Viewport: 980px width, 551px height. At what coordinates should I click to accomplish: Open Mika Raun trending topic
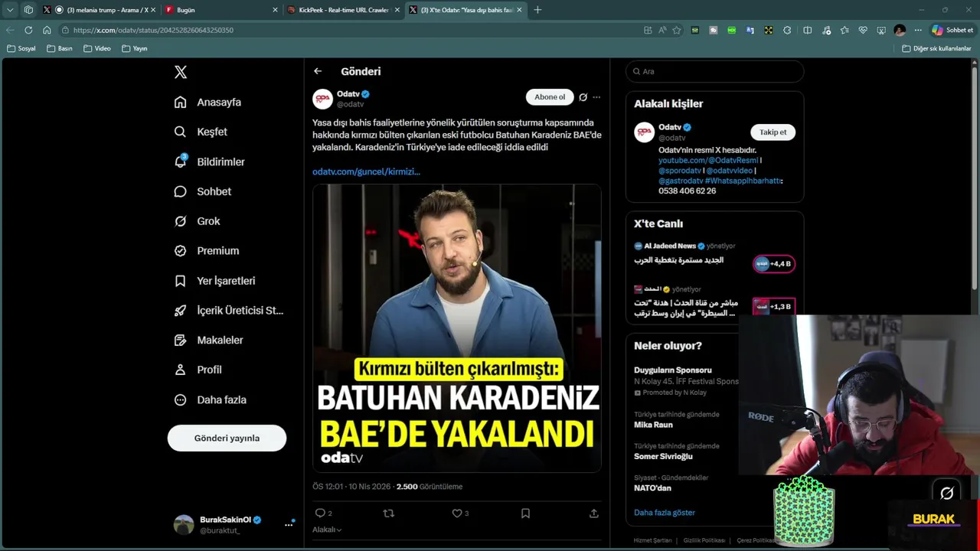click(x=653, y=425)
